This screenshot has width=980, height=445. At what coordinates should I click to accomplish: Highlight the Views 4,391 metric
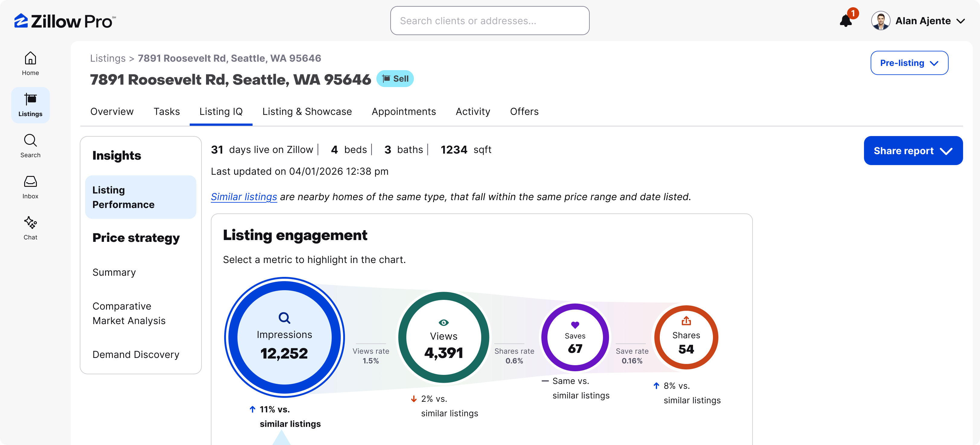[443, 337]
